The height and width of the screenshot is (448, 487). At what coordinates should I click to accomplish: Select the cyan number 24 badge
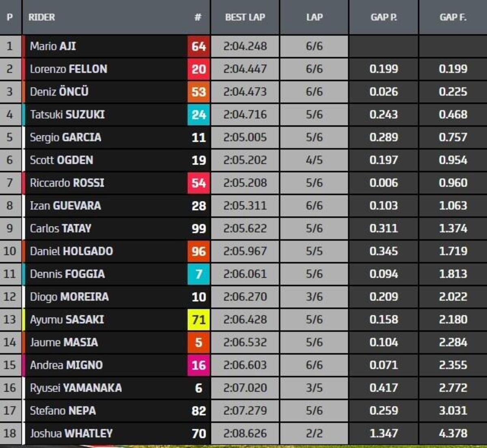pos(198,115)
